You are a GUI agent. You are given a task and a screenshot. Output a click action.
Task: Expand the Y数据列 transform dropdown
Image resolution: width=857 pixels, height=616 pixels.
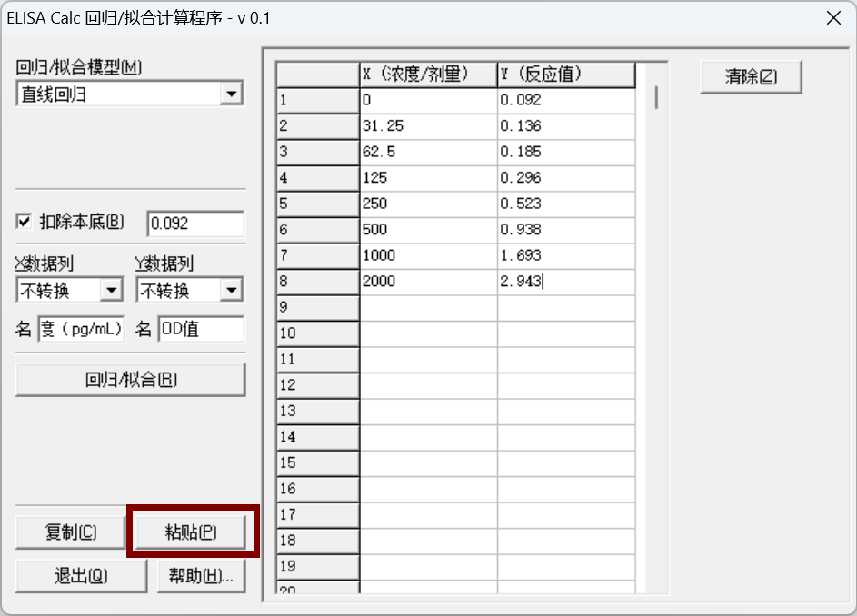229,289
